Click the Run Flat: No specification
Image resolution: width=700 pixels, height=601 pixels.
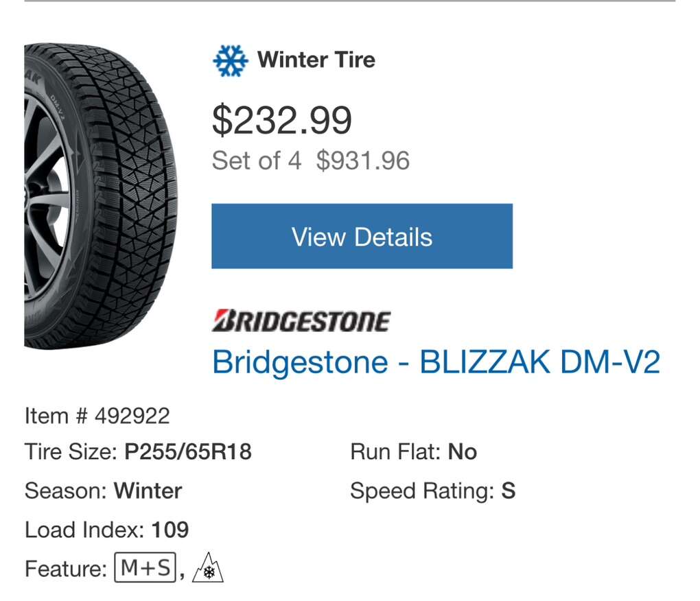coord(413,452)
